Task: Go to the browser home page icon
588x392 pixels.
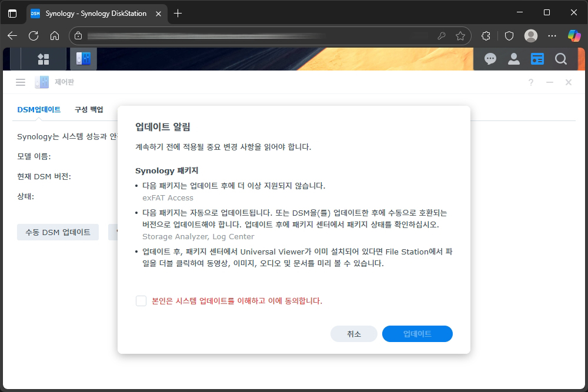Action: (x=55, y=36)
